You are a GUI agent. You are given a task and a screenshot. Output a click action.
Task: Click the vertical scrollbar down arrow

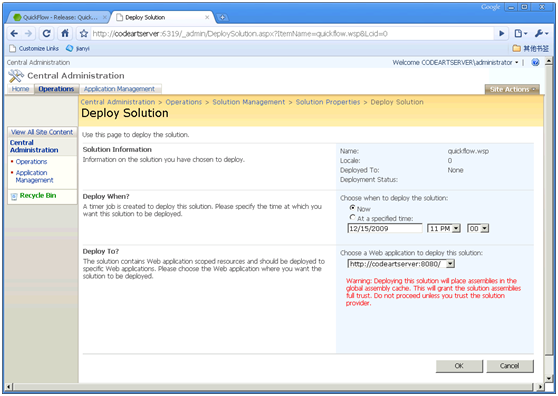[x=548, y=379]
